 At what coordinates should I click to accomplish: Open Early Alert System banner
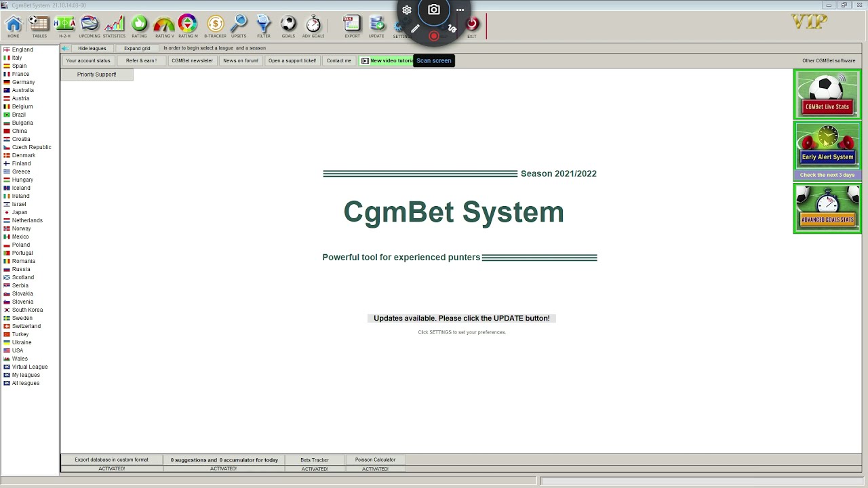827,146
